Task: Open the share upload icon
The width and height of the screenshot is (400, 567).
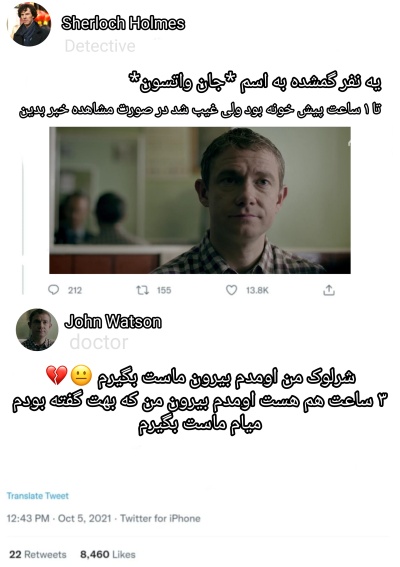Action: point(329,290)
